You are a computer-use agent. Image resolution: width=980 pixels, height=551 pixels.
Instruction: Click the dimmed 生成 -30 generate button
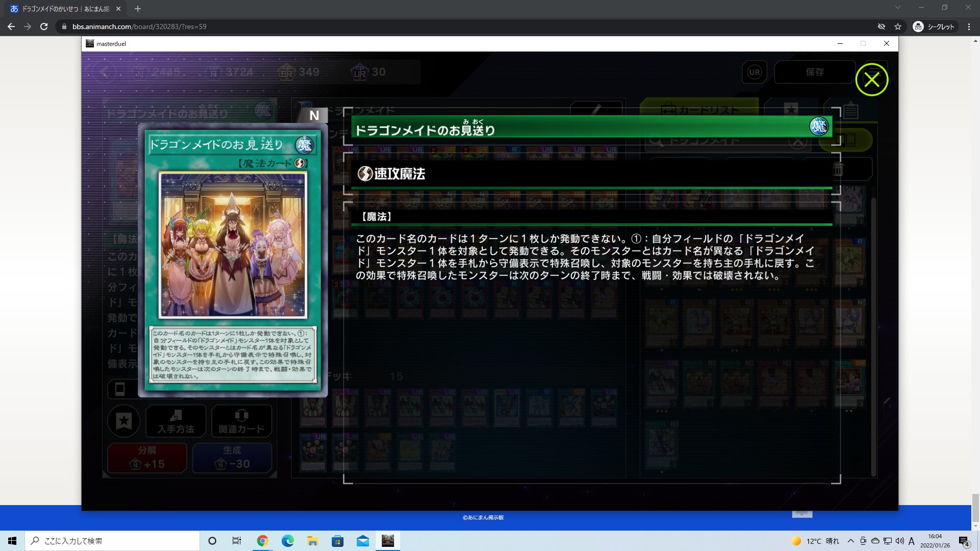click(x=232, y=458)
